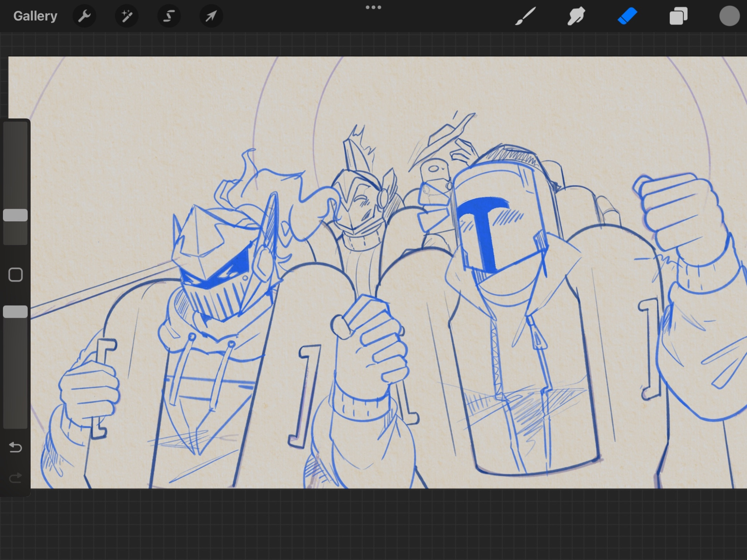The height and width of the screenshot is (560, 747).
Task: Click the brush size slider handle
Action: (x=15, y=215)
